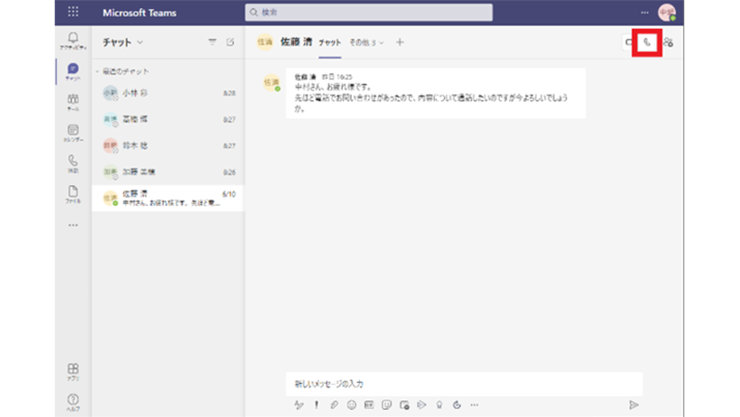Screen dimensions: 740x417
Task: Click the new message input box
Action: point(463,384)
